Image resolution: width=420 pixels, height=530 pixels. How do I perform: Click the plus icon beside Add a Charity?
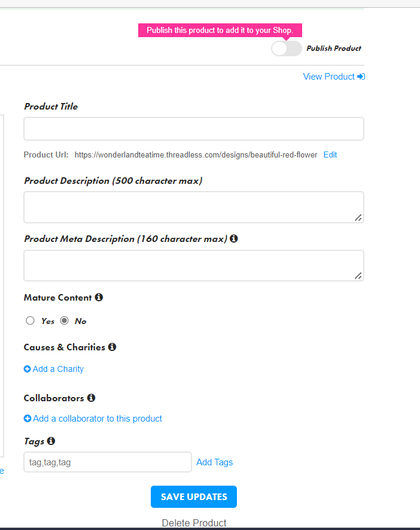27,369
